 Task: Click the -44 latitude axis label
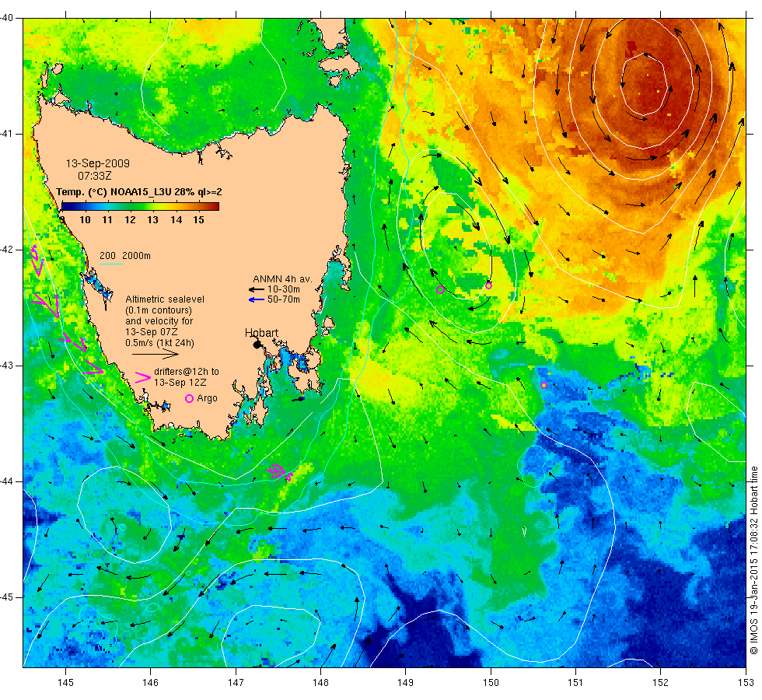click(x=7, y=481)
